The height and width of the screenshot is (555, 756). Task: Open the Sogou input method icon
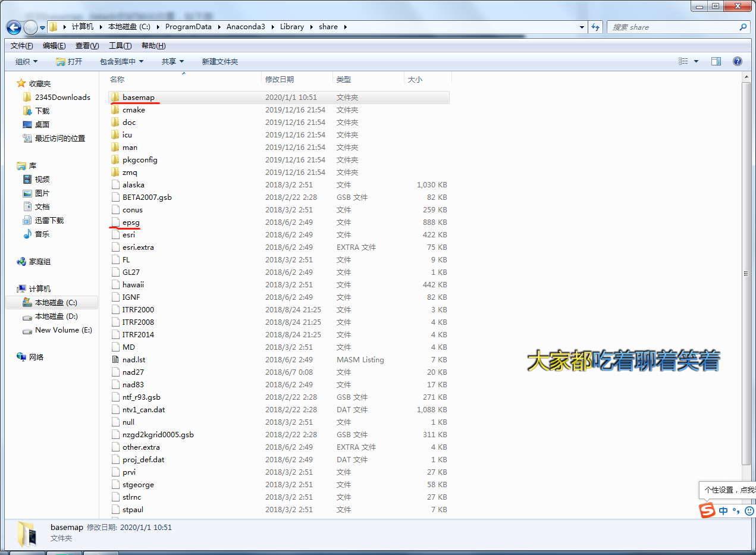[707, 510]
